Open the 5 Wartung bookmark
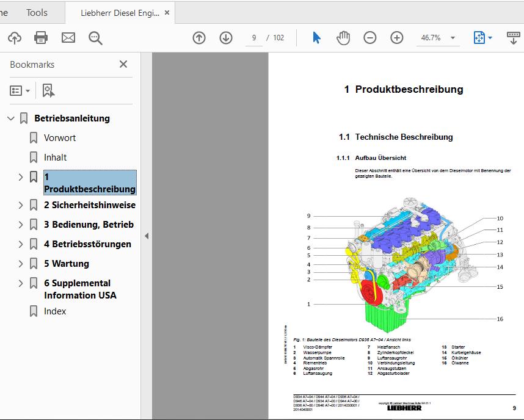This screenshot has height=420, width=524. pyautogui.click(x=67, y=264)
